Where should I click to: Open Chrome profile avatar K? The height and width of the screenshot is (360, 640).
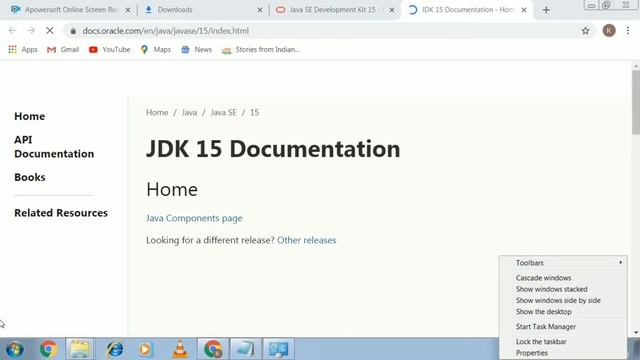tap(609, 31)
